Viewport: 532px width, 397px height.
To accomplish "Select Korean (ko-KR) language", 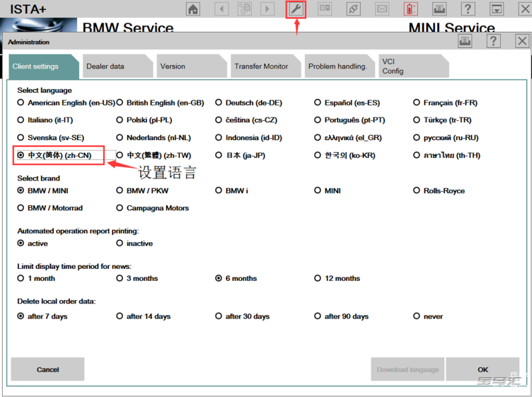I will (345, 156).
